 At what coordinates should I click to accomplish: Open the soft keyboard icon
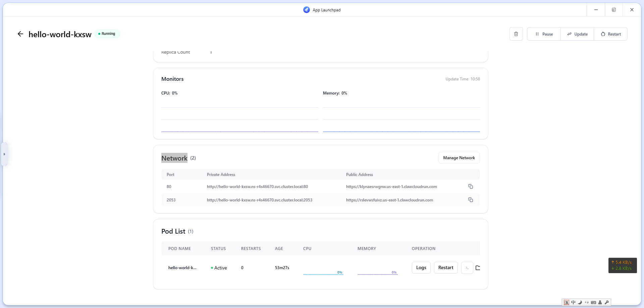[x=593, y=302]
